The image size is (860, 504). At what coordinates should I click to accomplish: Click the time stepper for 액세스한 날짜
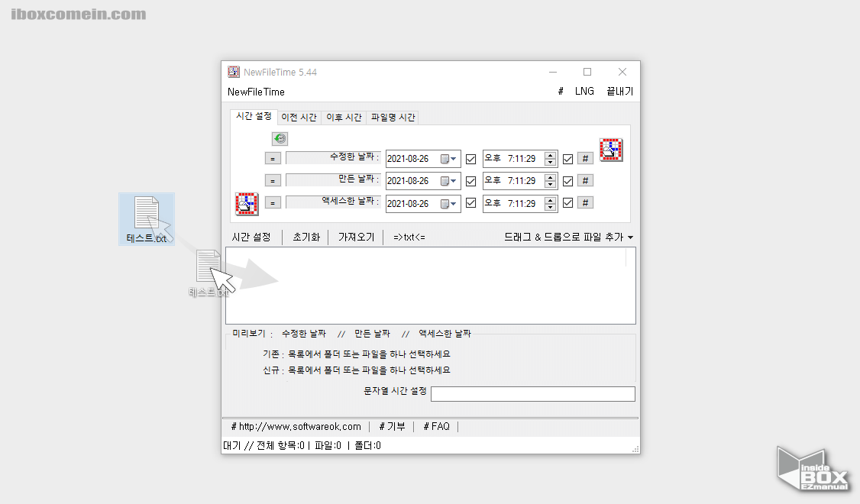point(550,203)
